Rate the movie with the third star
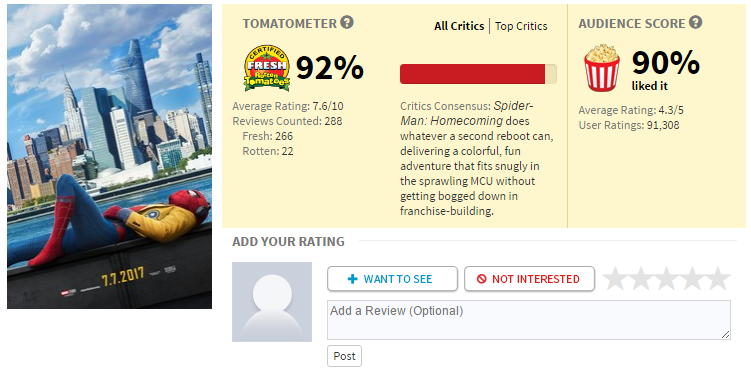This screenshot has height=370, width=751. point(666,279)
